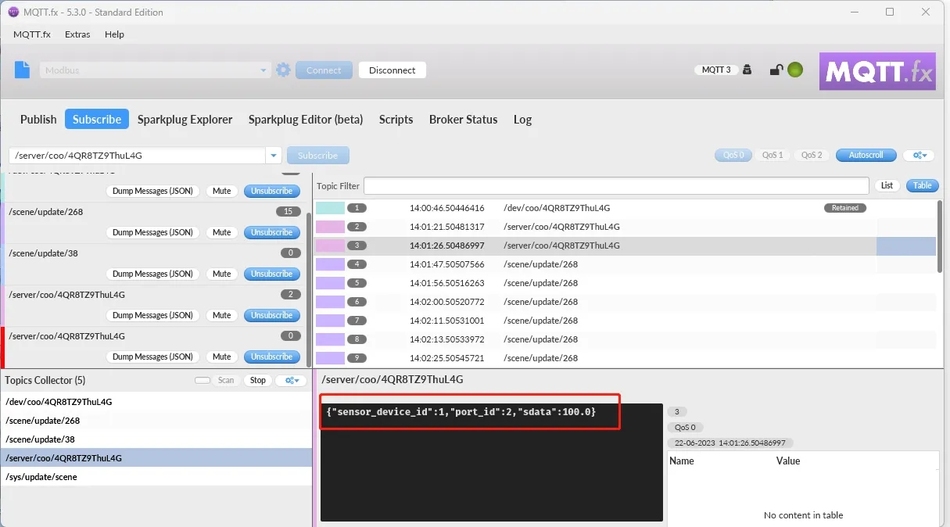950x527 pixels.
Task: Unsubscribe from /scene/update/38
Action: (x=271, y=274)
